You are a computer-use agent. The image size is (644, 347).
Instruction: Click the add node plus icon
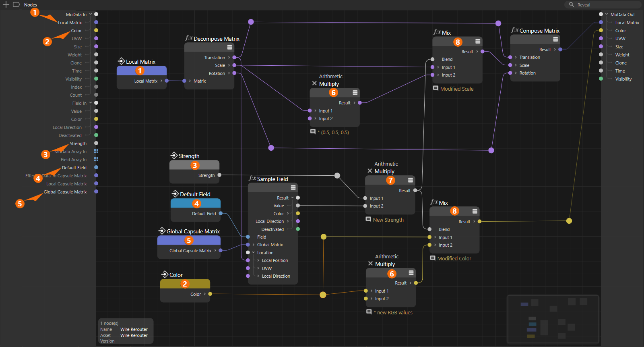click(x=6, y=4)
